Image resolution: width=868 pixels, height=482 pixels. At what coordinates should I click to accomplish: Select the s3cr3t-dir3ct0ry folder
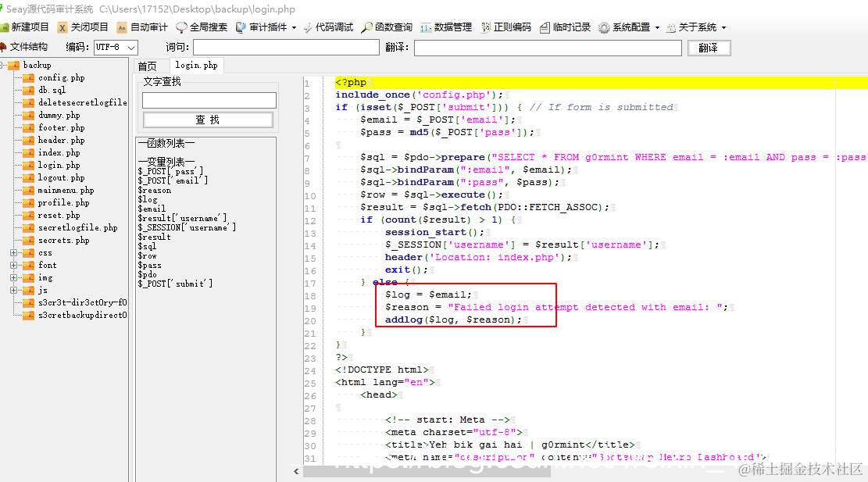[83, 302]
